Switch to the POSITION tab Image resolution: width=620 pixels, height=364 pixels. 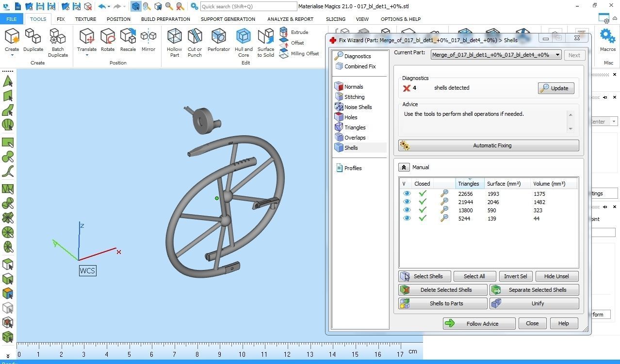[x=118, y=19]
